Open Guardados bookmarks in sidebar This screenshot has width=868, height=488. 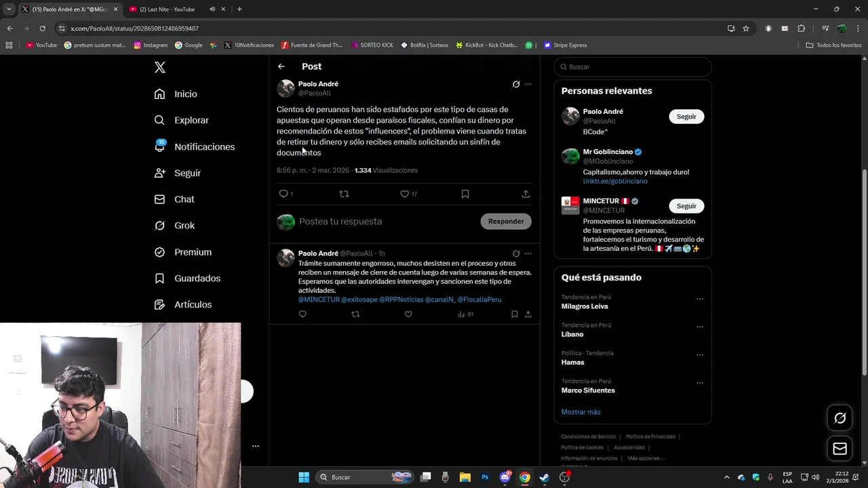point(186,279)
